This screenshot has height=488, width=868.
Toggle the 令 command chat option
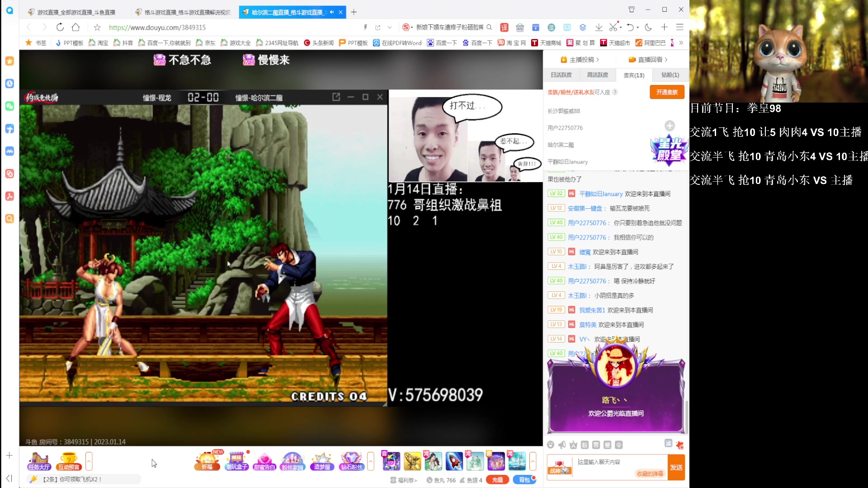pyautogui.click(x=618, y=445)
